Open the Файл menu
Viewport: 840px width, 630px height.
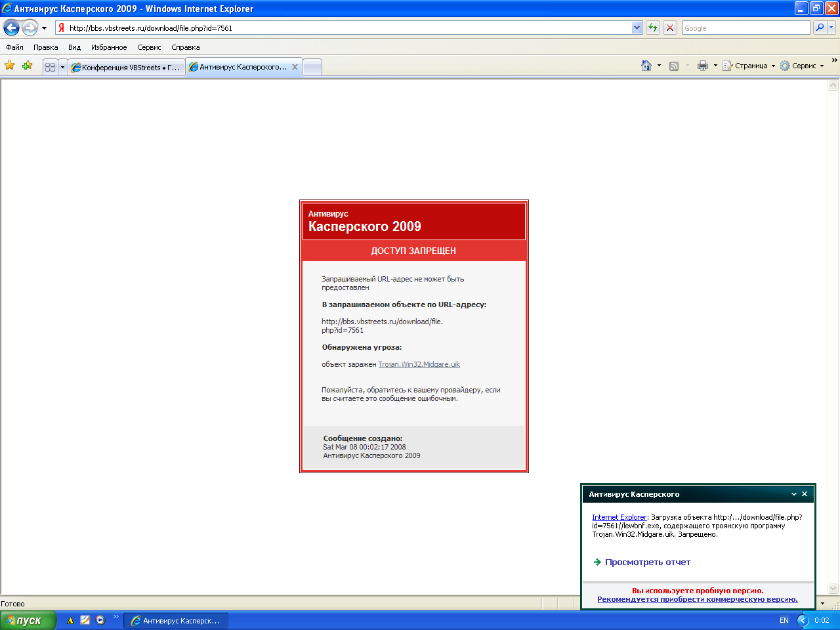click(14, 47)
